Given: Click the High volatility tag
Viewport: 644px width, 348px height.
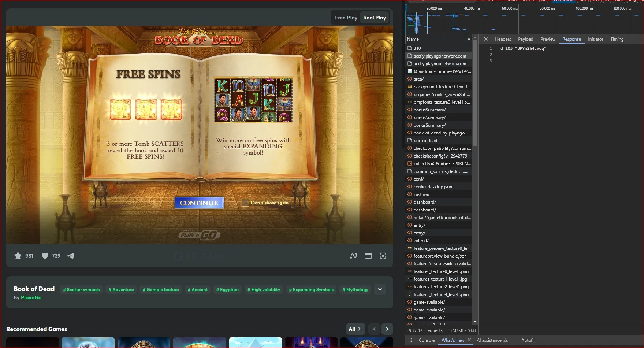Looking at the screenshot, I should 264,289.
